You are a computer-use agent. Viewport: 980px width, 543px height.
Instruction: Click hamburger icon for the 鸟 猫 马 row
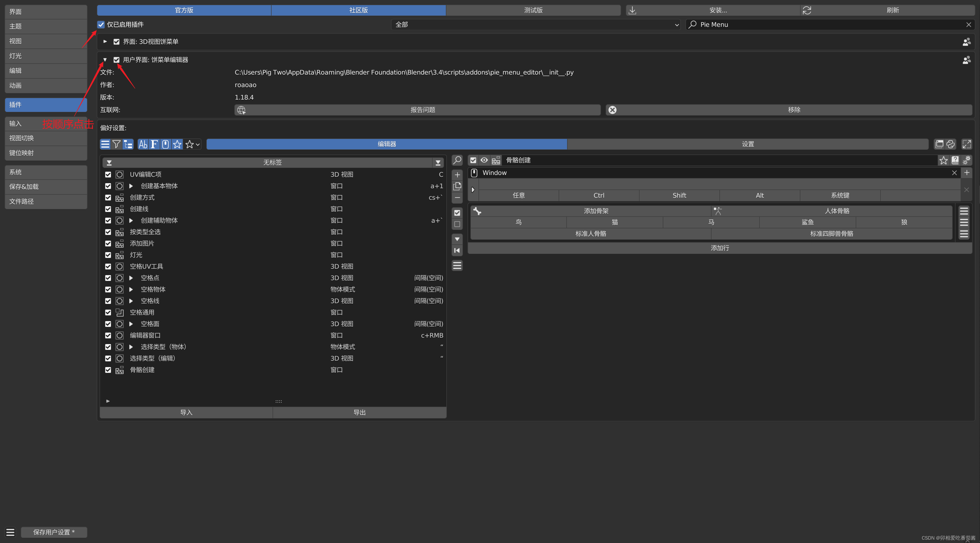pos(964,222)
